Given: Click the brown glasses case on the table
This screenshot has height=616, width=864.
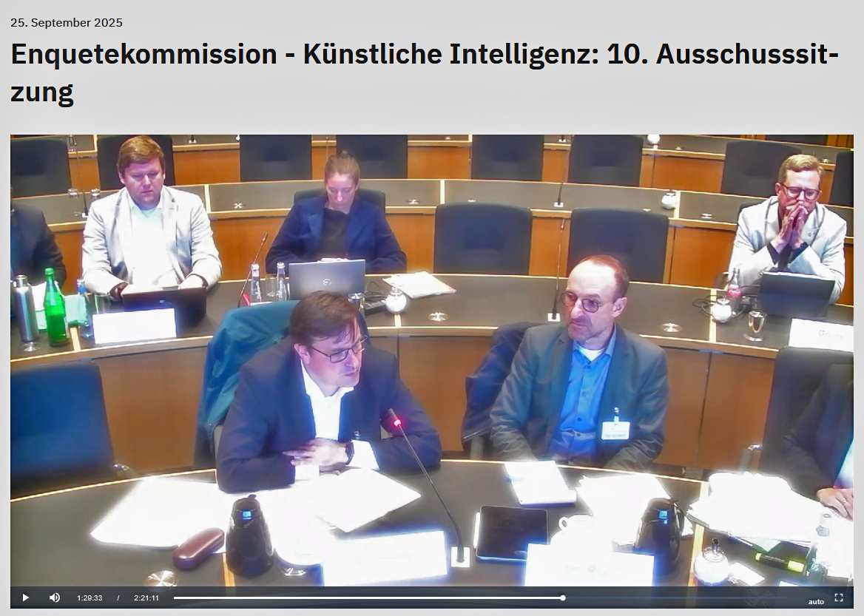Looking at the screenshot, I should [x=198, y=548].
